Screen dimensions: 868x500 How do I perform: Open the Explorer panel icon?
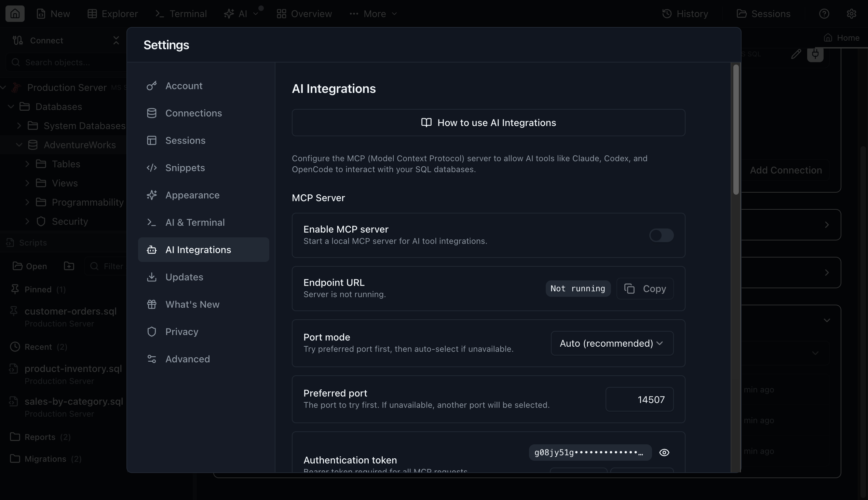(x=92, y=14)
